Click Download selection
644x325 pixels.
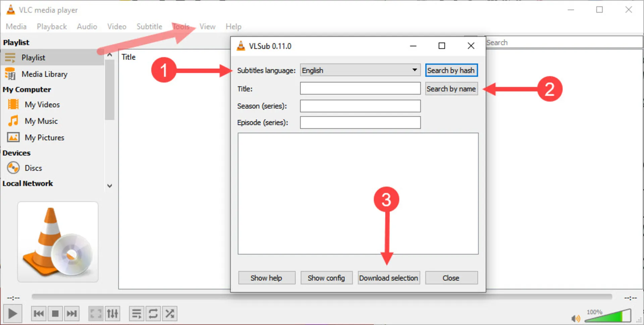coord(388,278)
